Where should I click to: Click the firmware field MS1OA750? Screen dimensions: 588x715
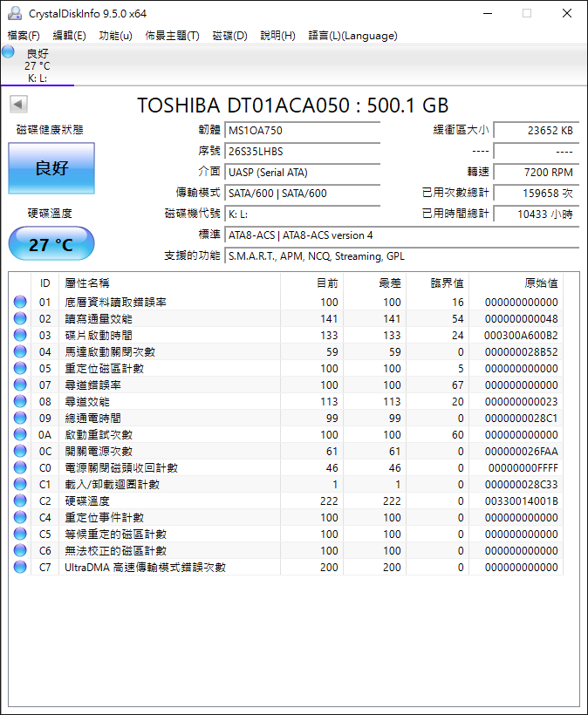coord(303,131)
